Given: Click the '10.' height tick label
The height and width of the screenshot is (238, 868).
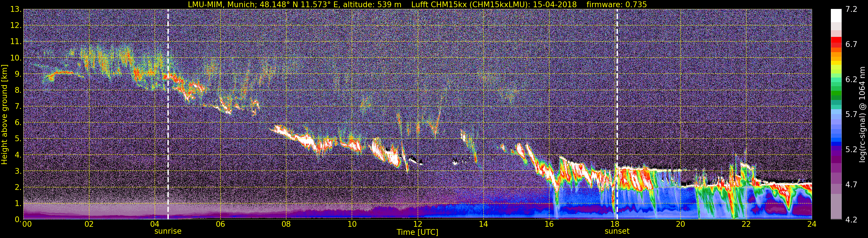Looking at the screenshot, I should (x=16, y=58).
